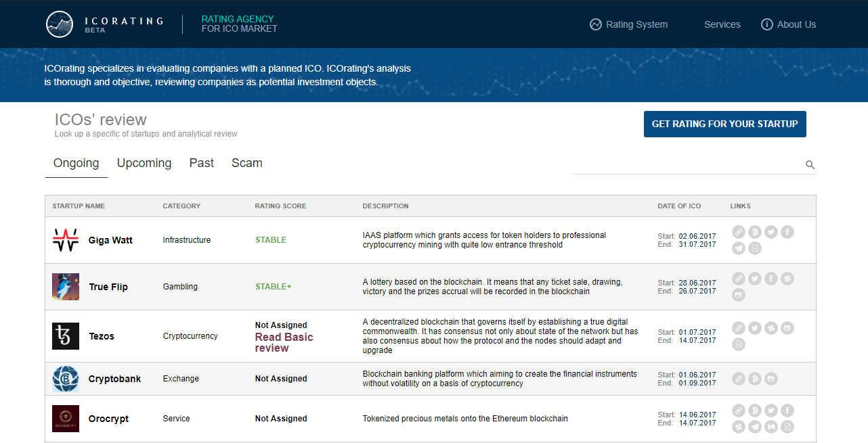Open Giga Watt's Bitcointalk icon
Image resolution: width=868 pixels, height=443 pixels.
(755, 232)
